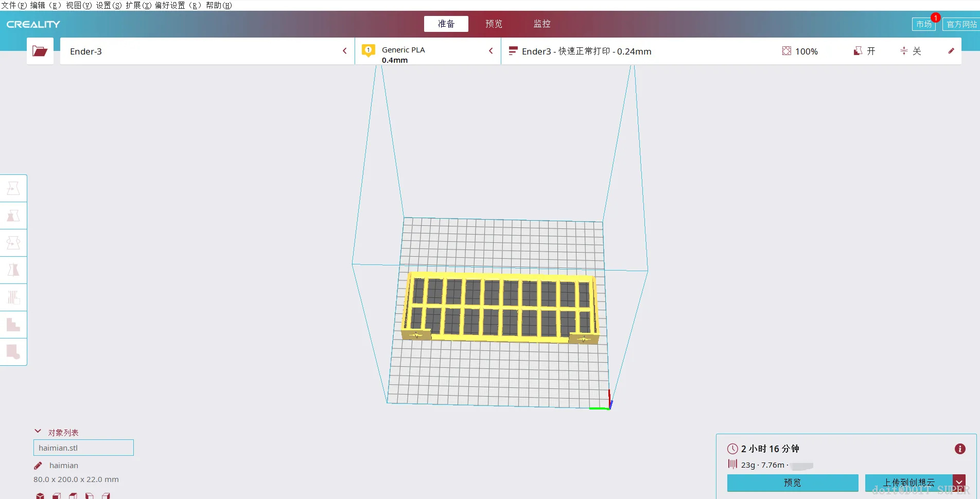Screen dimensions: 980x499
Task: Open file with the folder icon
Action: click(x=40, y=51)
